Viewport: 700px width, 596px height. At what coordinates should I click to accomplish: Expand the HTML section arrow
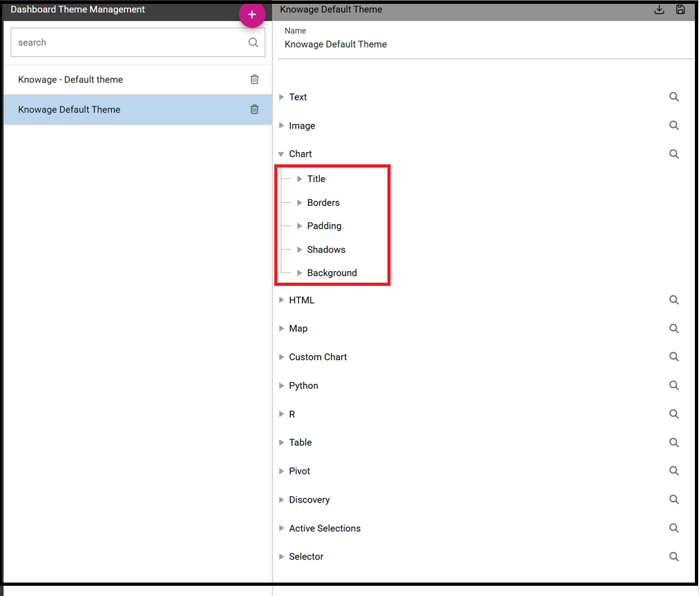281,300
